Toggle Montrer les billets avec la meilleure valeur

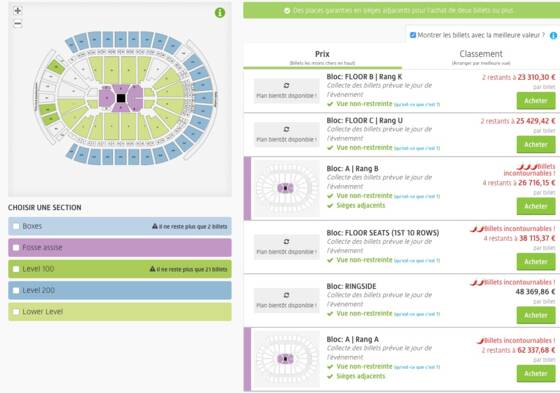click(x=413, y=35)
